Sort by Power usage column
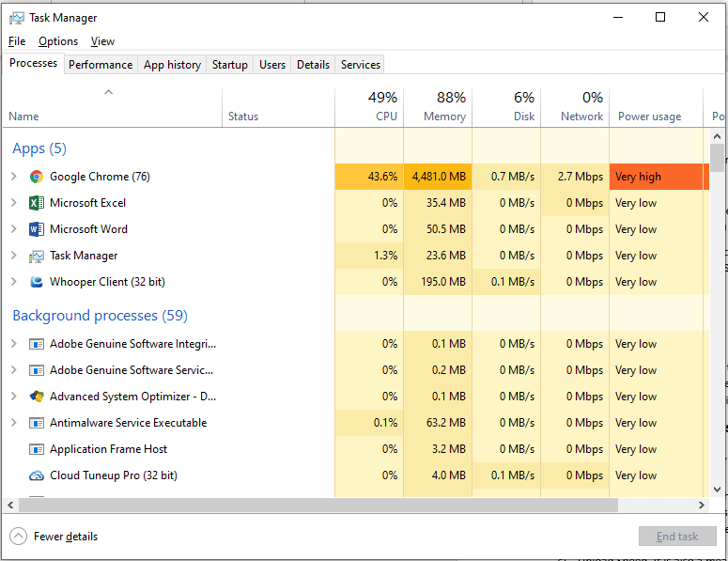This screenshot has width=728, height=561. [656, 108]
